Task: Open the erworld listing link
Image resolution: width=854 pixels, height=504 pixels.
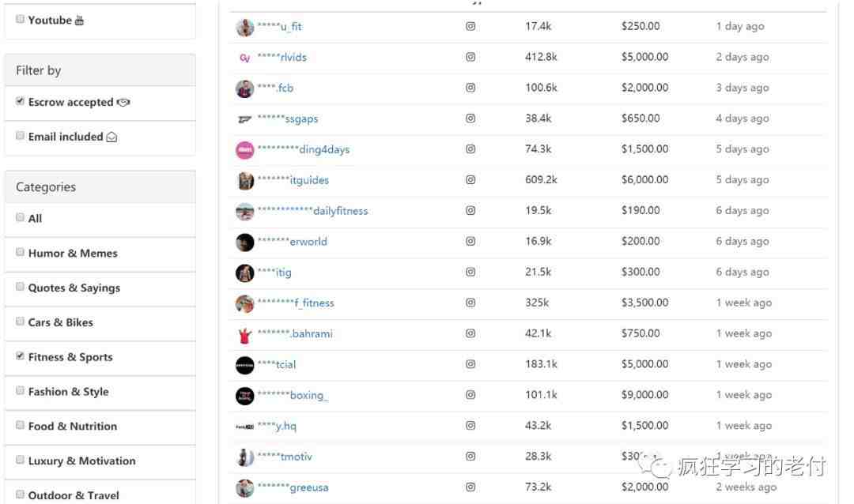Action: 292,242
